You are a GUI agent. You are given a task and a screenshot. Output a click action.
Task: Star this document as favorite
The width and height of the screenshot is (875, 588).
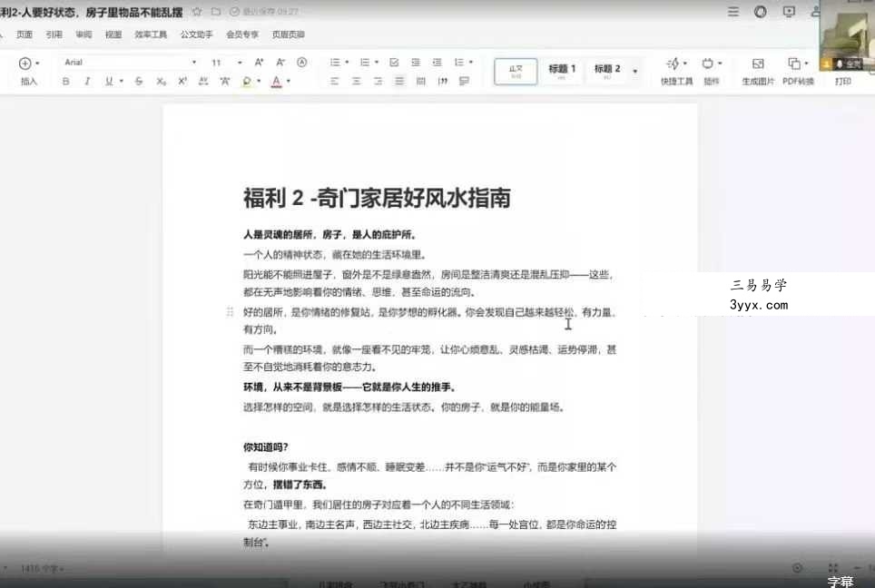pyautogui.click(x=197, y=11)
